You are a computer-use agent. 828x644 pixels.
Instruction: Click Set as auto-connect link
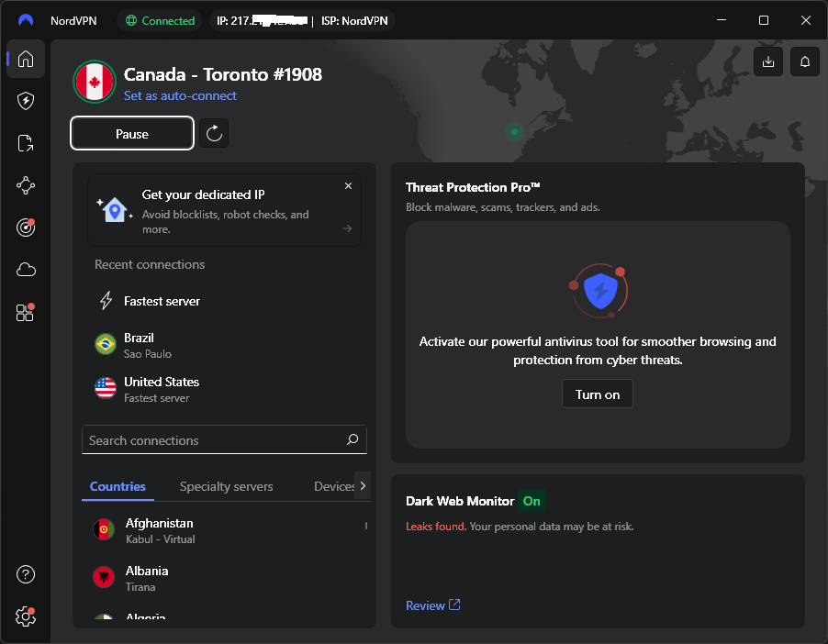(x=180, y=95)
